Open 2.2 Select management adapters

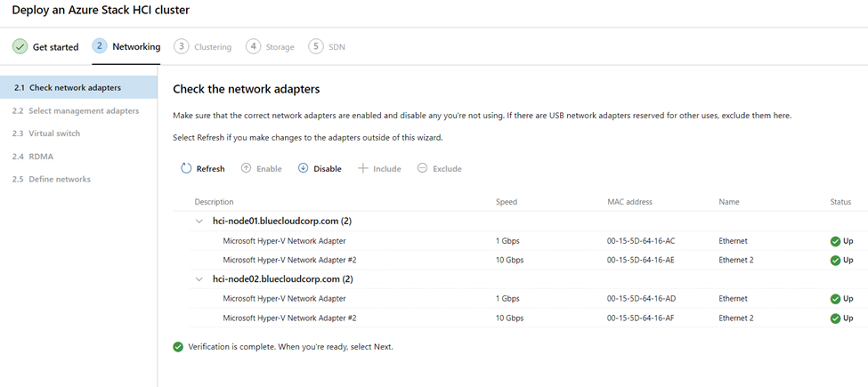tap(76, 110)
